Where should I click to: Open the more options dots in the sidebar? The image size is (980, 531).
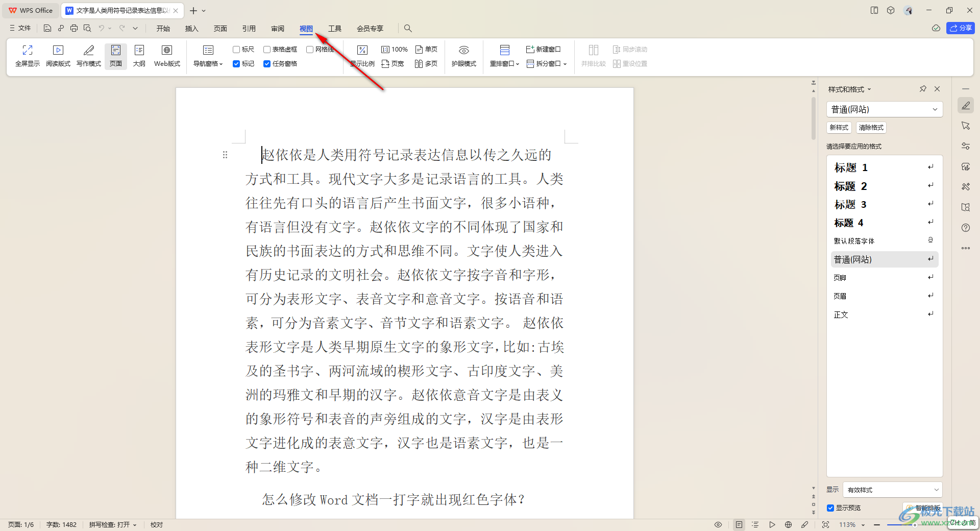pos(965,248)
